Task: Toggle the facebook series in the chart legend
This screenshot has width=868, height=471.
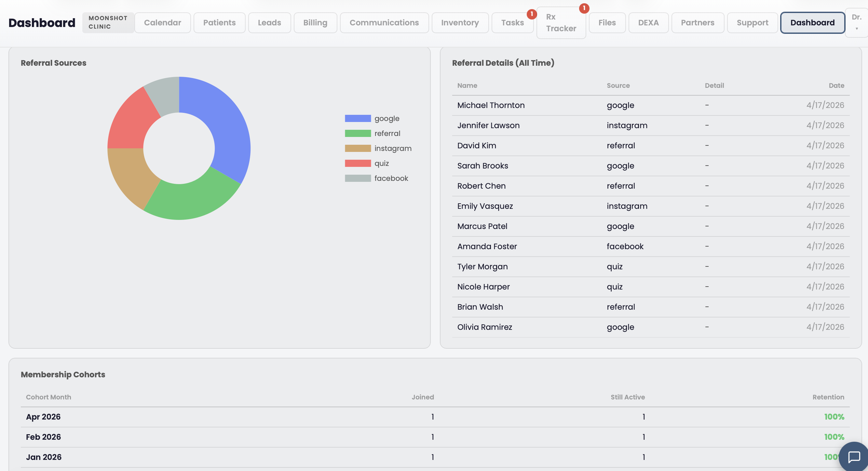Action: coord(391,178)
